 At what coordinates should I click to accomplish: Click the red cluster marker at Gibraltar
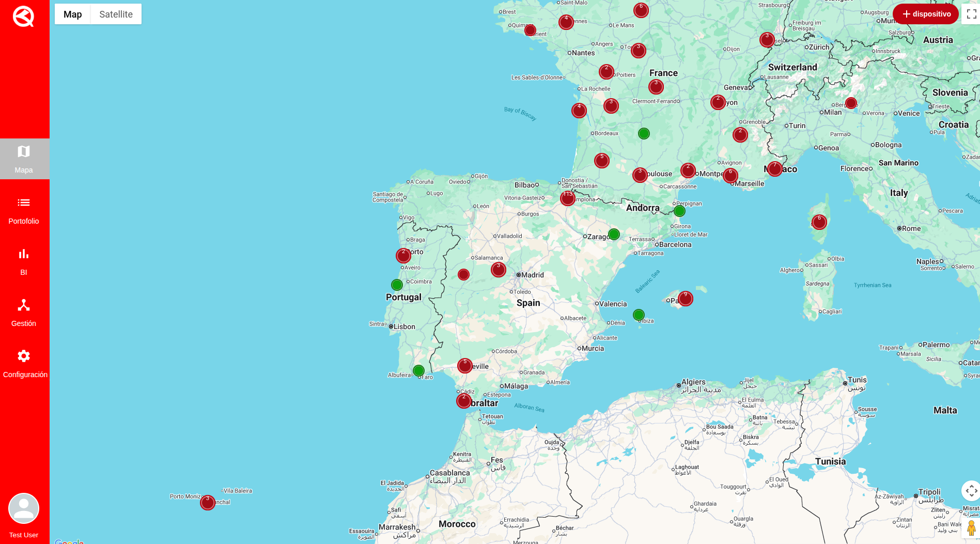pos(464,401)
